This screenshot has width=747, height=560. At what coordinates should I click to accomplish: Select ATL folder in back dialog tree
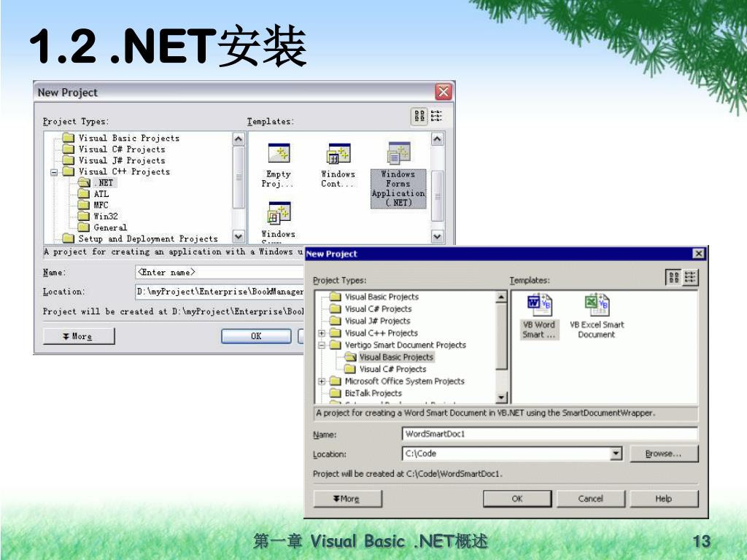tap(94, 194)
